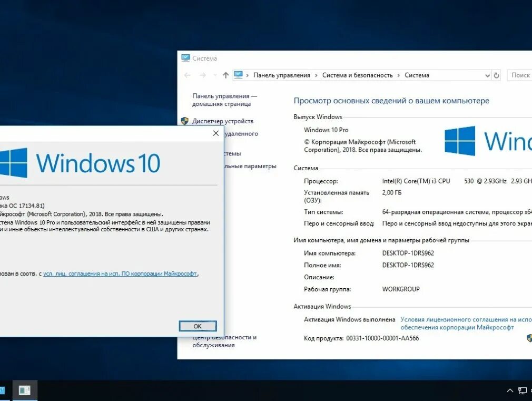Open Панель управления — домашняя страница

coord(224,100)
